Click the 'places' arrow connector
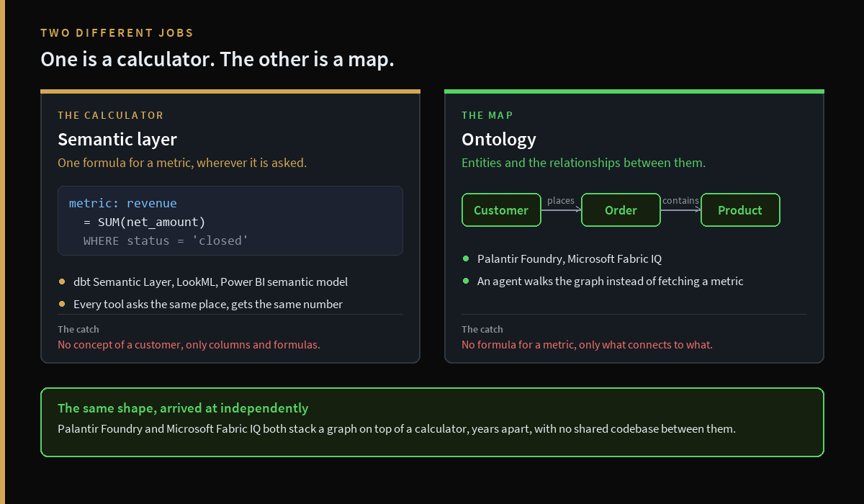The height and width of the screenshot is (504, 864). (561, 210)
